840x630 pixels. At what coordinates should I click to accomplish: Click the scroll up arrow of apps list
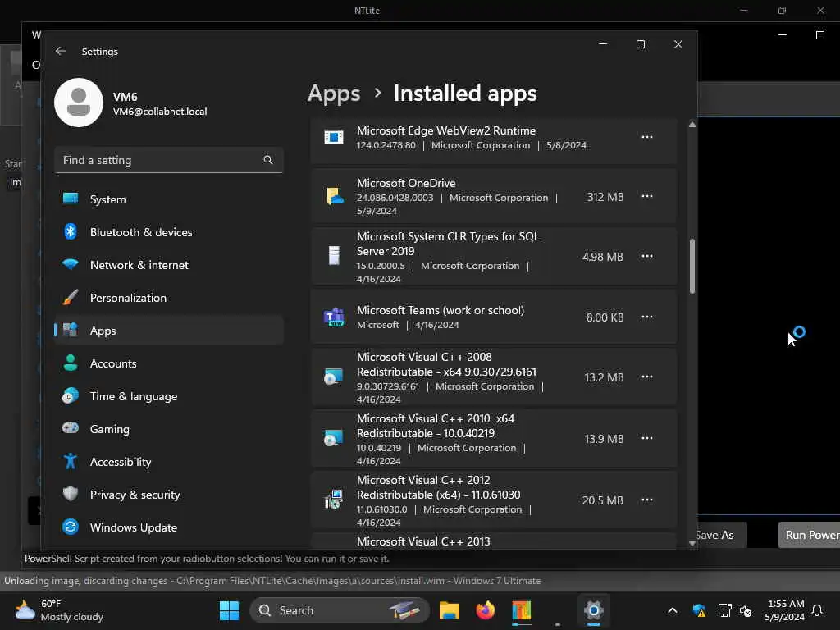692,125
